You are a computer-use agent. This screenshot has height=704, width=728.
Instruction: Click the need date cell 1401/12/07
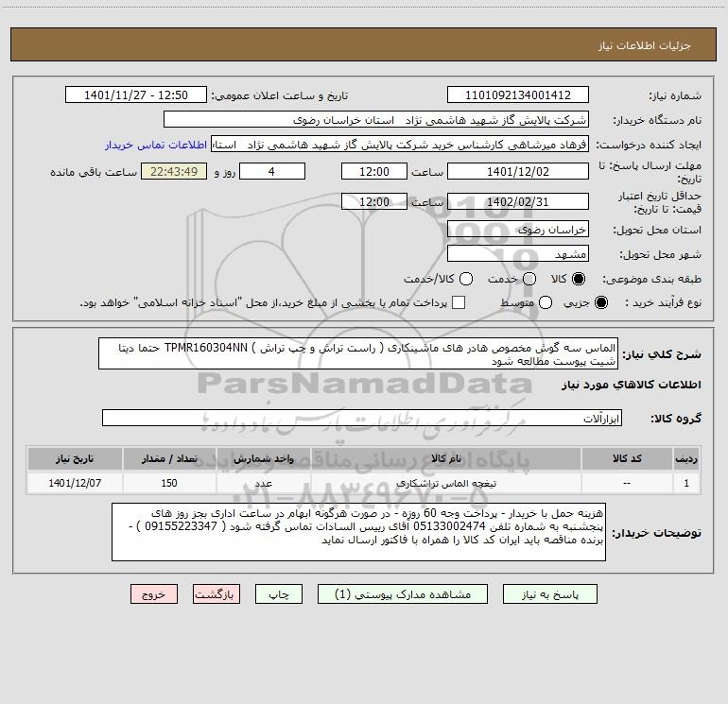tap(75, 483)
